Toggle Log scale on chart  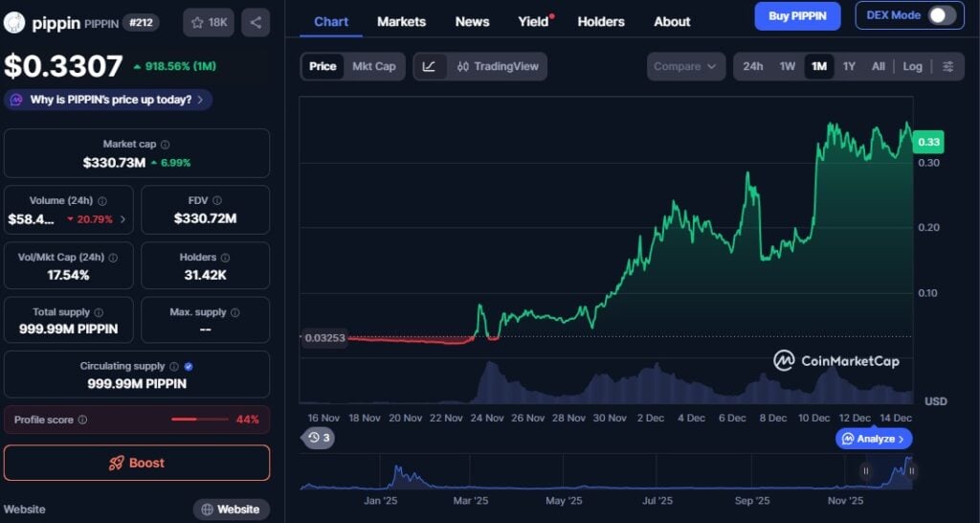point(912,66)
